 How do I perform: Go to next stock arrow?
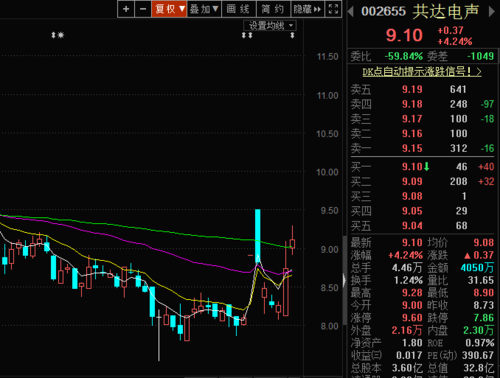pos(492,12)
